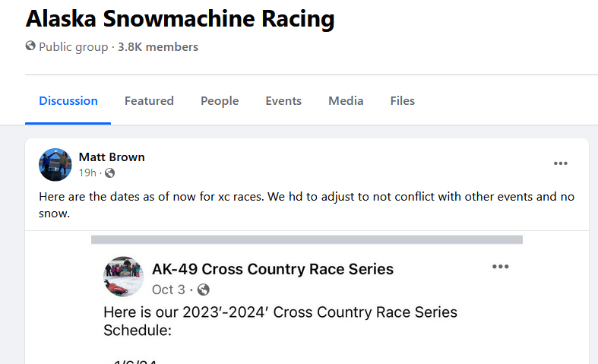The height and width of the screenshot is (364, 598).
Task: Click the shared post schedule text
Action: tap(280, 321)
